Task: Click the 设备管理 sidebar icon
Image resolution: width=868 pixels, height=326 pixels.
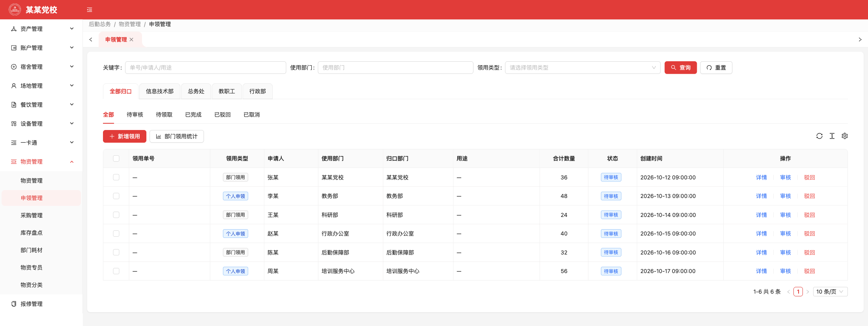Action: point(14,124)
